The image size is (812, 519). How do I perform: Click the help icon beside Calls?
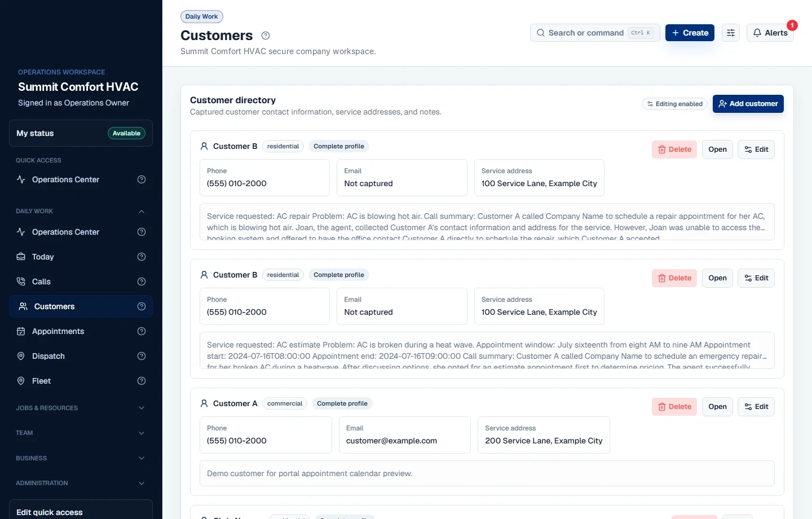click(142, 282)
